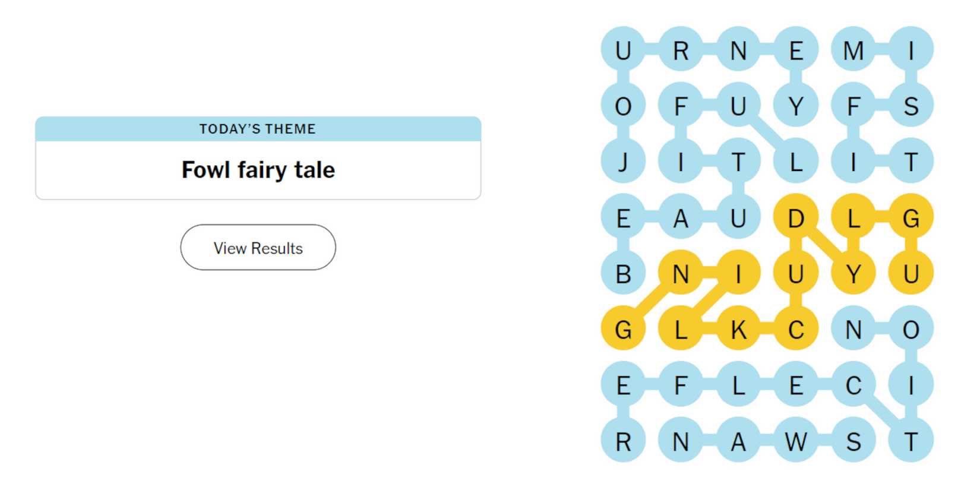This screenshot has height=490, width=980.
Task: Click the E tile starting the EFLECI chain
Action: [624, 386]
